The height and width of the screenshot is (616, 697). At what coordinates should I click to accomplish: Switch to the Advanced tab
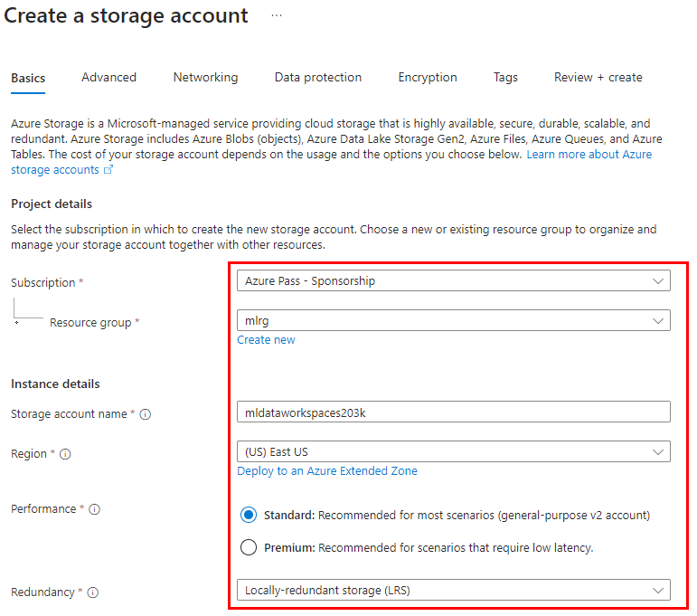tap(108, 78)
